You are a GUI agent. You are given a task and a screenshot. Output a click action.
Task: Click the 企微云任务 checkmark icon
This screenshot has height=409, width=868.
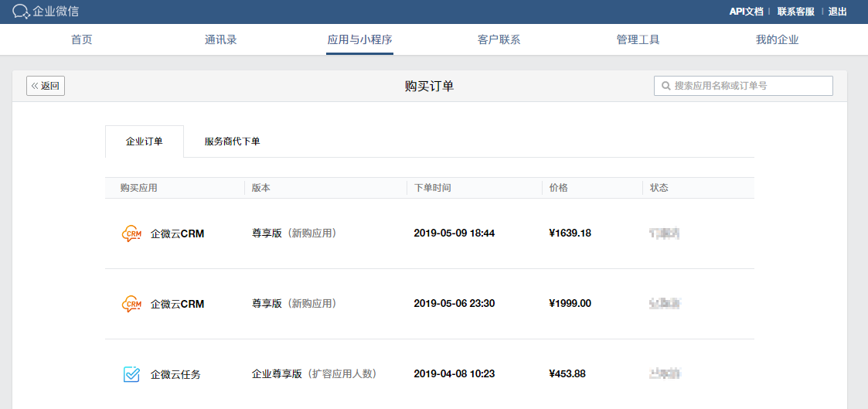(x=131, y=375)
